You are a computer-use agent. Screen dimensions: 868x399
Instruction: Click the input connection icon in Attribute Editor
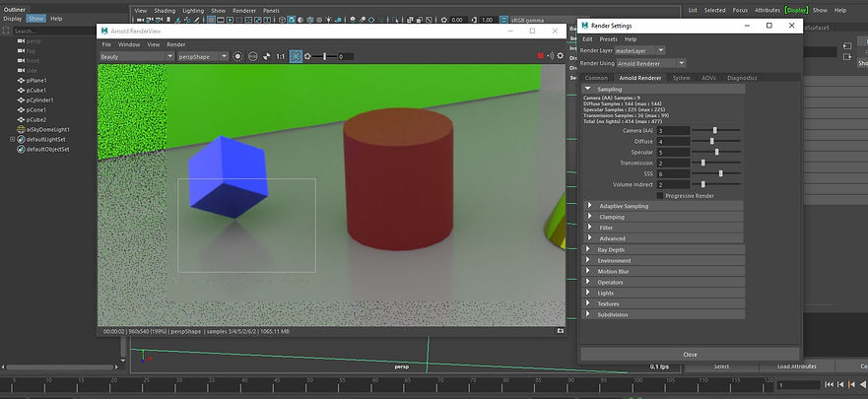click(x=847, y=46)
